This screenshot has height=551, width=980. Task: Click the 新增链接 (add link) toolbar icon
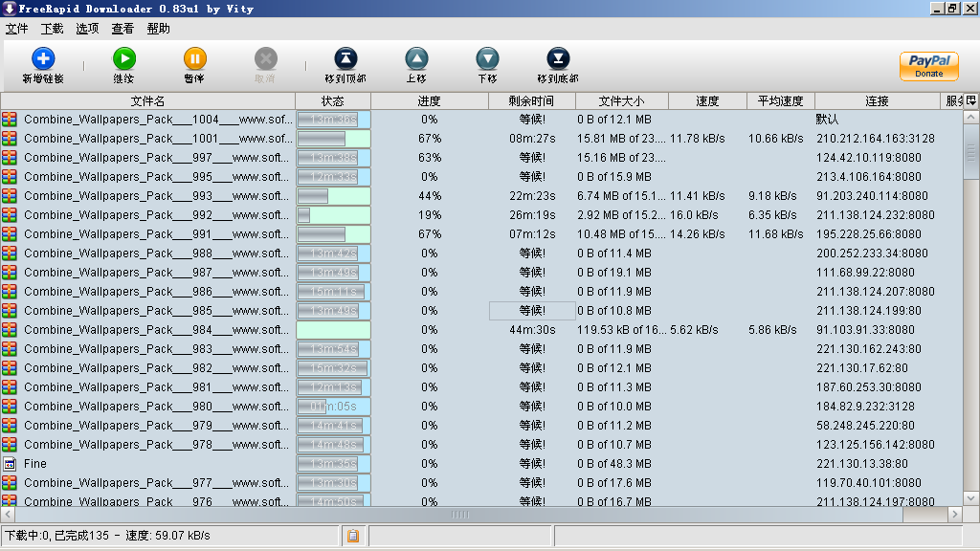pos(43,59)
